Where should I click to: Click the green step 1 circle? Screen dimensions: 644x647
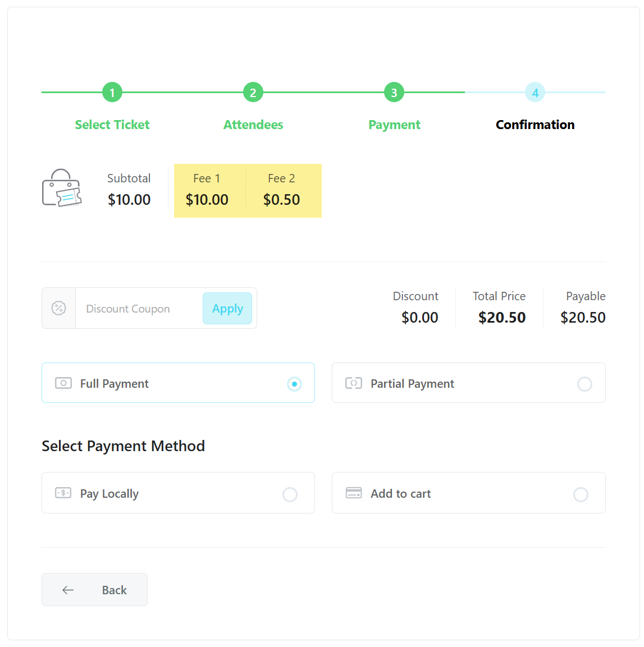click(112, 92)
